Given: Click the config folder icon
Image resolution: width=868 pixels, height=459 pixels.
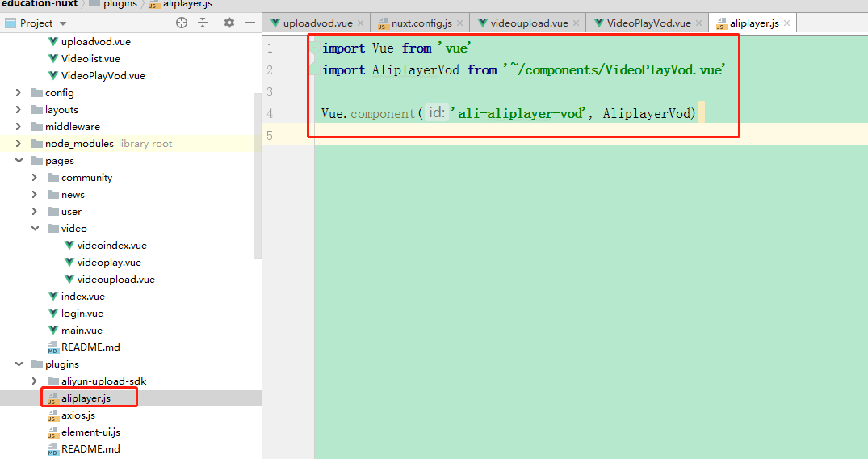Looking at the screenshot, I should tap(37, 93).
